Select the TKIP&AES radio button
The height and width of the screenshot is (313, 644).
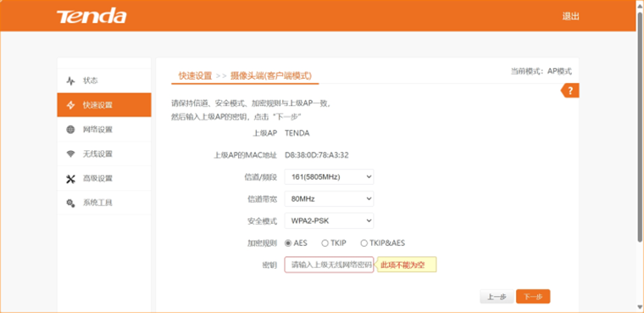364,243
